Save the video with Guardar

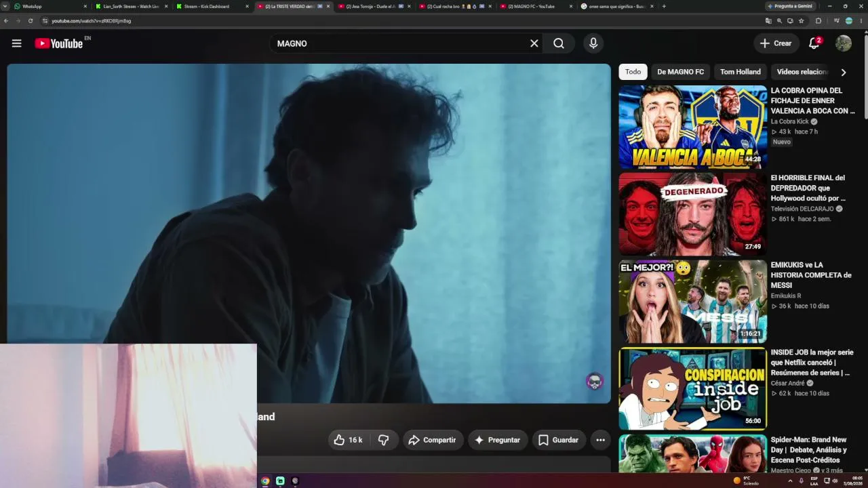(x=559, y=440)
